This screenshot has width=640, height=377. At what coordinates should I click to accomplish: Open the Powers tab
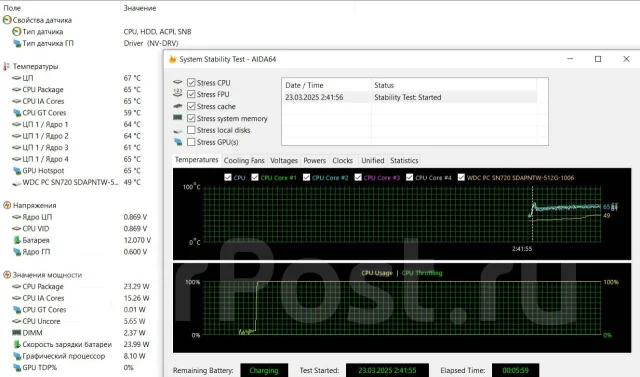click(x=314, y=160)
